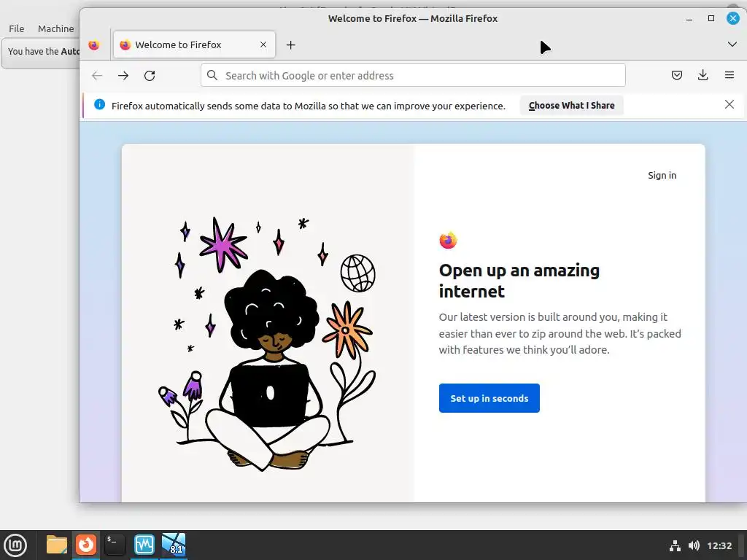Close the Welcome to Firefox tab
747x560 pixels.
pyautogui.click(x=263, y=44)
